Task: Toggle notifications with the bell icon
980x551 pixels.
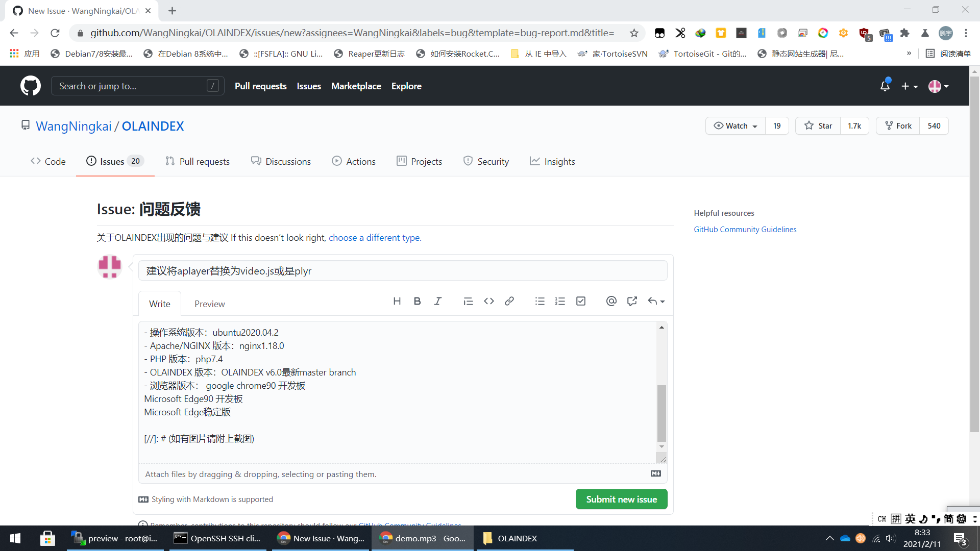Action: (x=885, y=86)
